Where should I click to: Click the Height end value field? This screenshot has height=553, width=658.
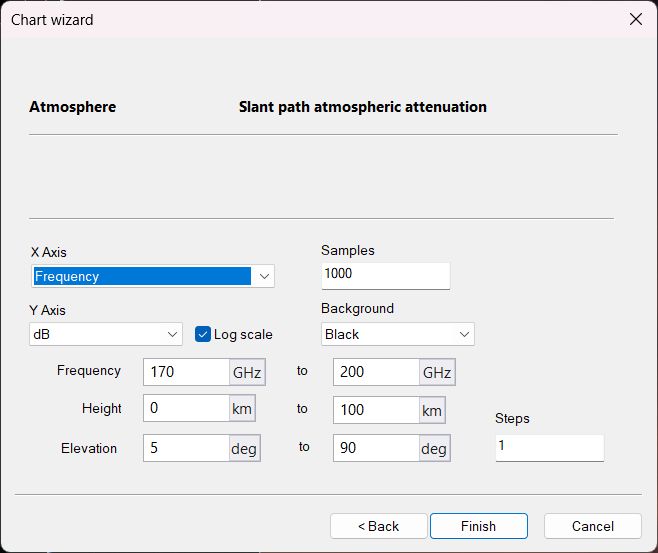click(x=376, y=410)
